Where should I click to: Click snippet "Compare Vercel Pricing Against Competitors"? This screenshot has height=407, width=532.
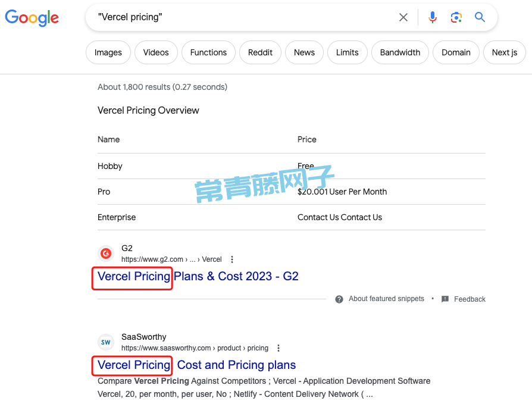(x=181, y=381)
